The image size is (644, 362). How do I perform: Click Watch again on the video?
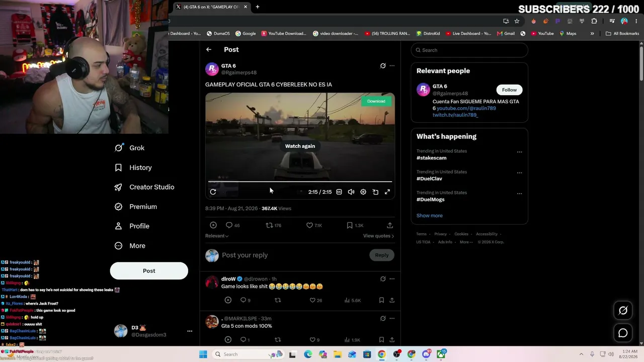point(300,146)
